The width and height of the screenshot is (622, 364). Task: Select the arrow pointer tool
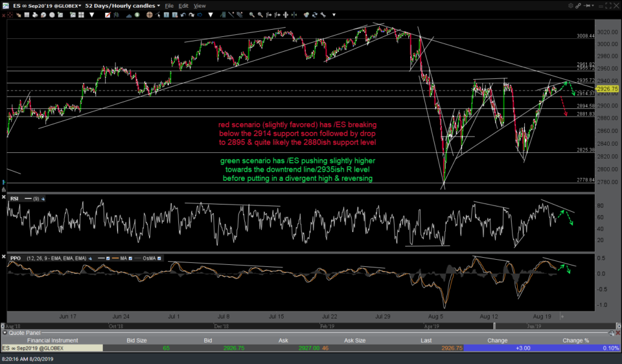coord(158,15)
